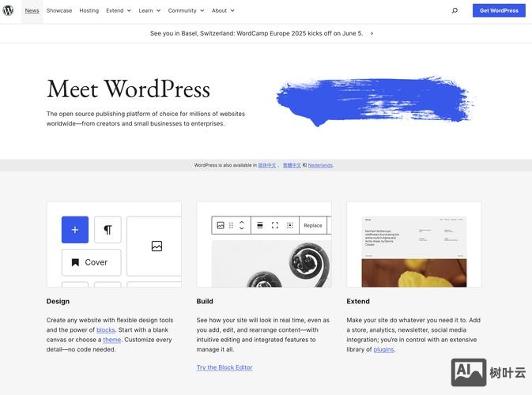Expand the Community dropdown menu

click(x=186, y=11)
